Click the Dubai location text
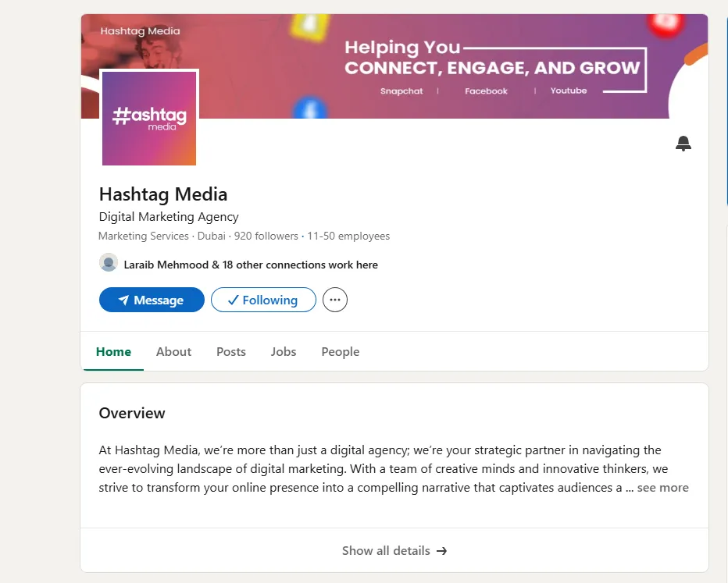The image size is (728, 583). (x=211, y=236)
